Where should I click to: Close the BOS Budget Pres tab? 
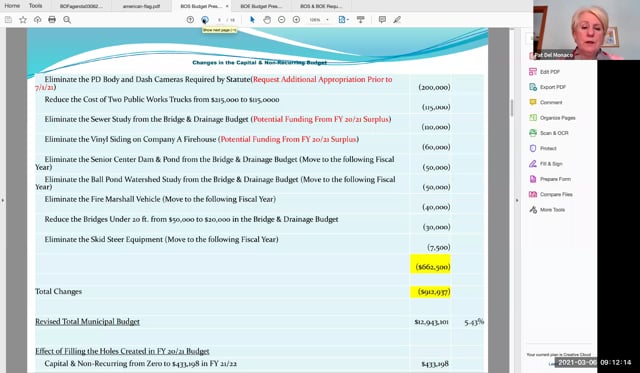click(x=227, y=6)
